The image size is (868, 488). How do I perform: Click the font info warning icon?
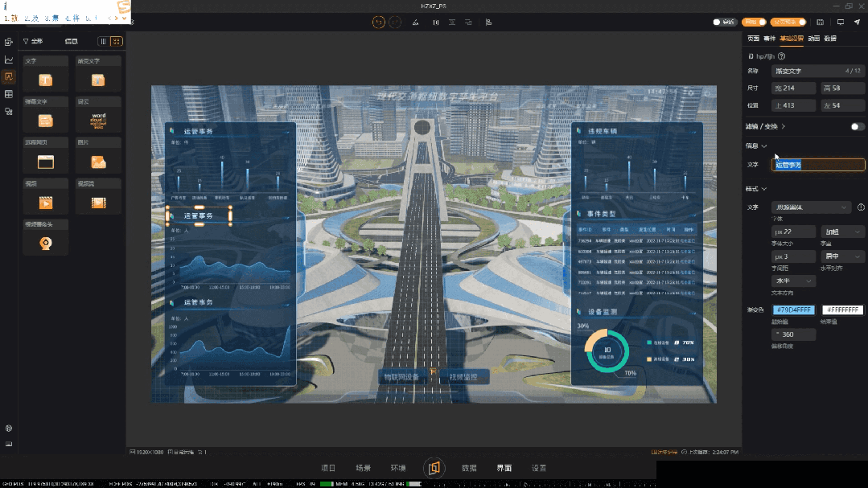point(861,207)
